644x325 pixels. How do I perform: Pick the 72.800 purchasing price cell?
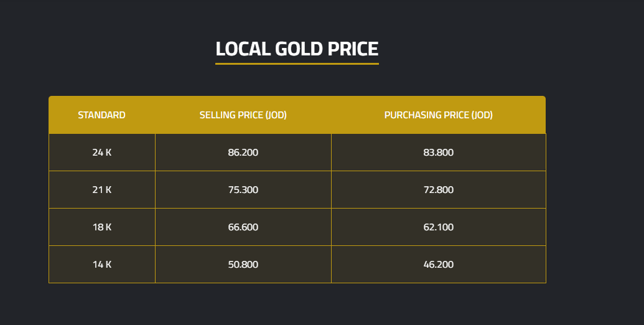438,190
